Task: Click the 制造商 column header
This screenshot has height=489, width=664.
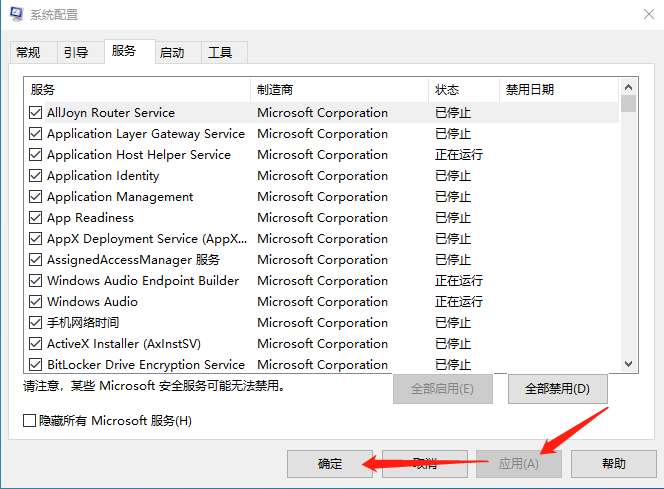Action: [338, 90]
